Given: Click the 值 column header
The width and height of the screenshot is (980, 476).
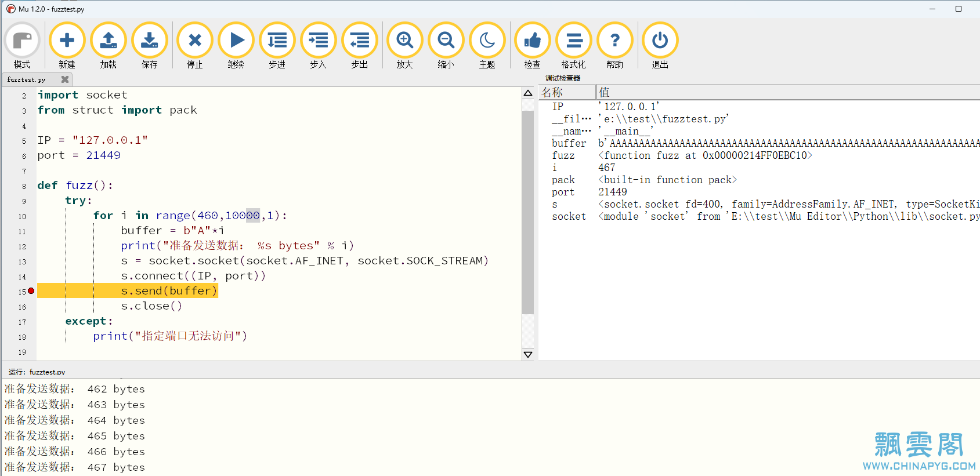Looking at the screenshot, I should (x=788, y=92).
